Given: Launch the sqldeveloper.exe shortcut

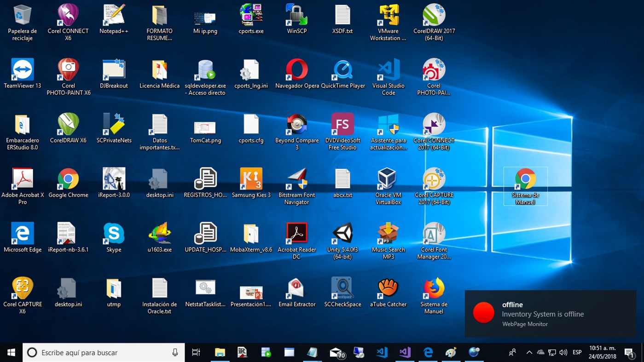Looking at the screenshot, I should (x=205, y=77).
